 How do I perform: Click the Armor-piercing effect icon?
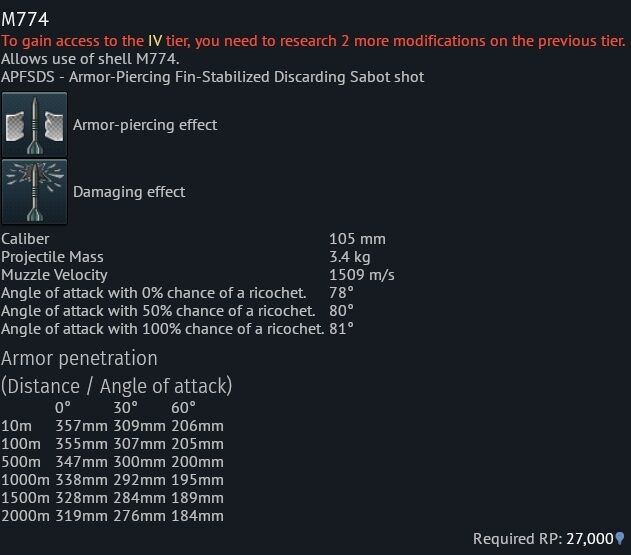pyautogui.click(x=34, y=125)
